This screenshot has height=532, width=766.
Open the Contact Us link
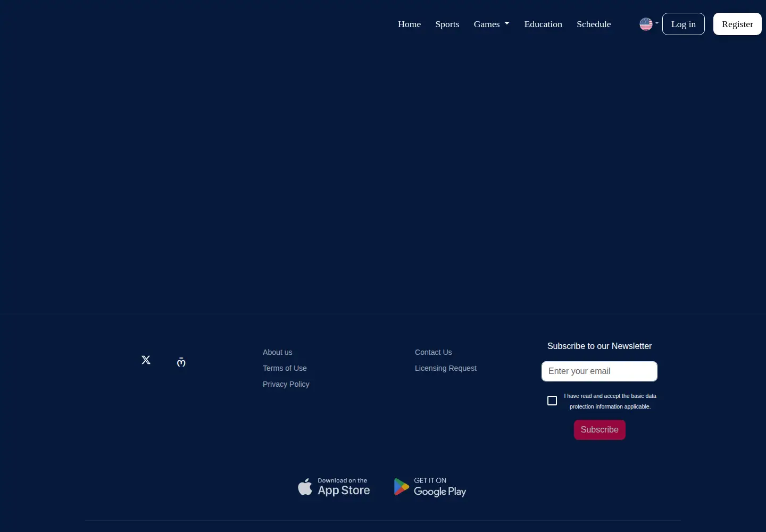click(x=433, y=352)
